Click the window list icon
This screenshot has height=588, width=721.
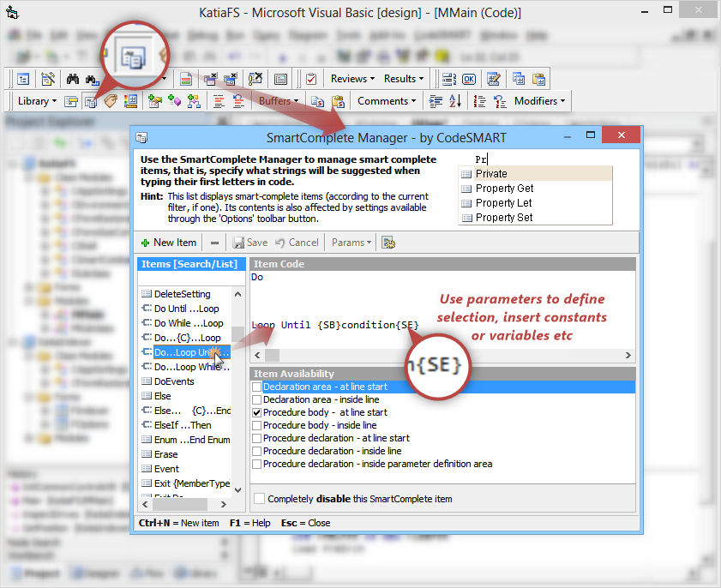click(280, 79)
